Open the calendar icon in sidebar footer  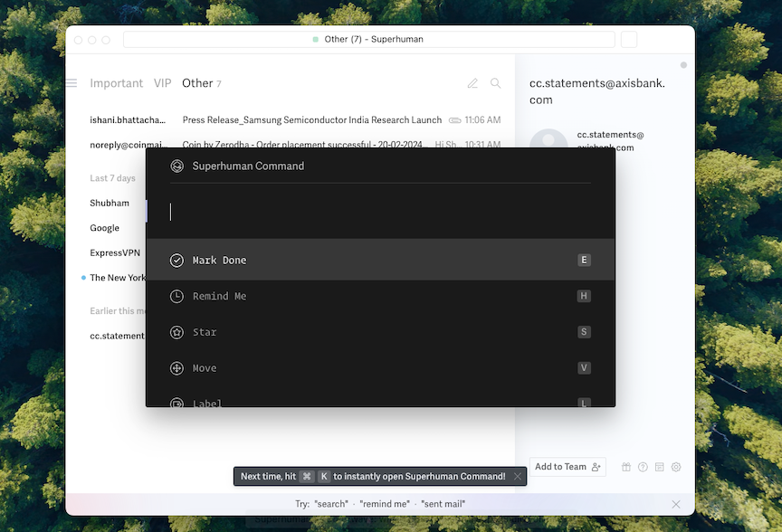[659, 467]
